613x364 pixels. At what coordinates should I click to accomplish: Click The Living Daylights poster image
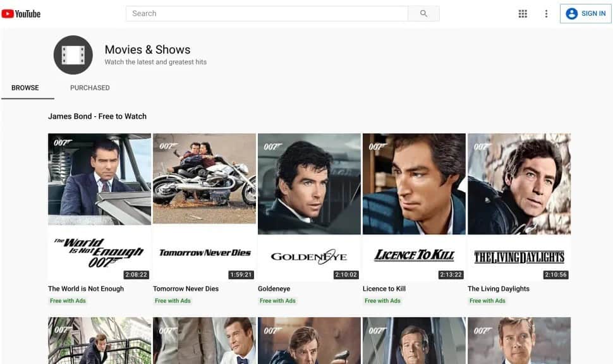519,206
